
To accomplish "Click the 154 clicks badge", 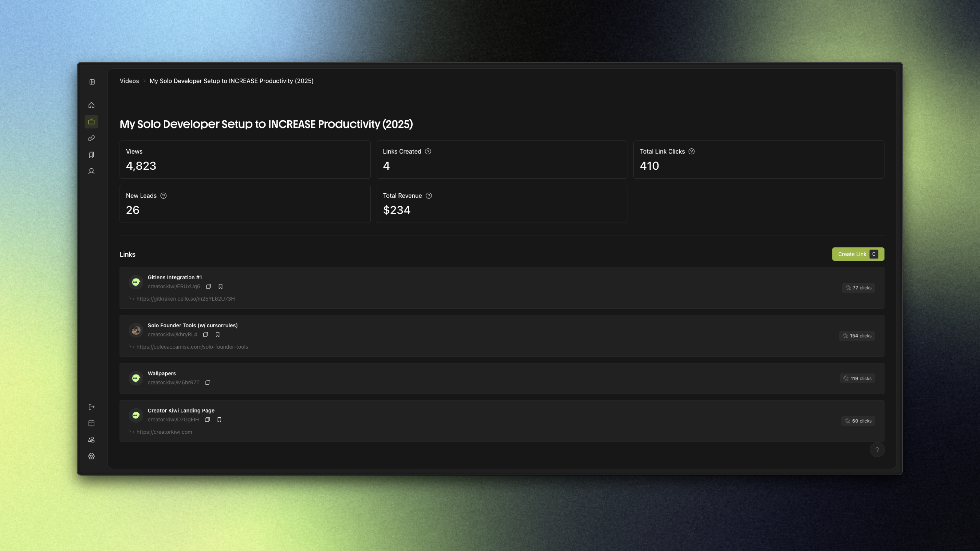I will pyautogui.click(x=857, y=336).
